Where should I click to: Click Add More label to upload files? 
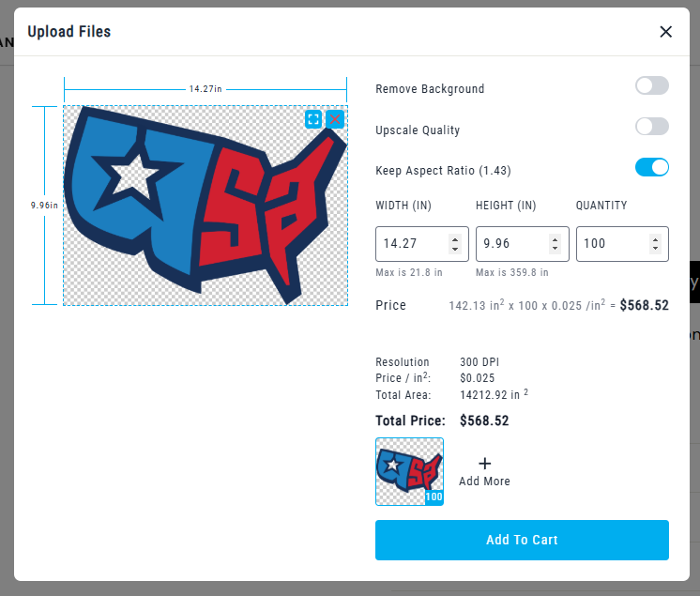tap(484, 481)
